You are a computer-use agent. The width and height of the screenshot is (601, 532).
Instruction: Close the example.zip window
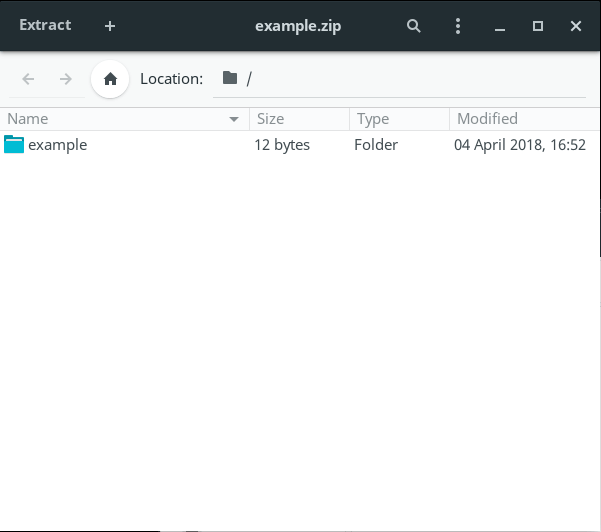coord(576,26)
